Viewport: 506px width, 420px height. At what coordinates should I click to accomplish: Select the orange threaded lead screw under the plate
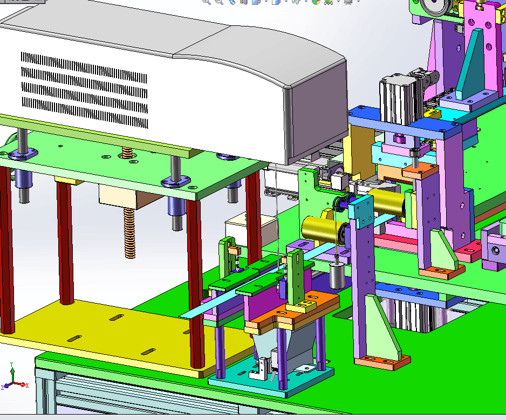pyautogui.click(x=129, y=233)
